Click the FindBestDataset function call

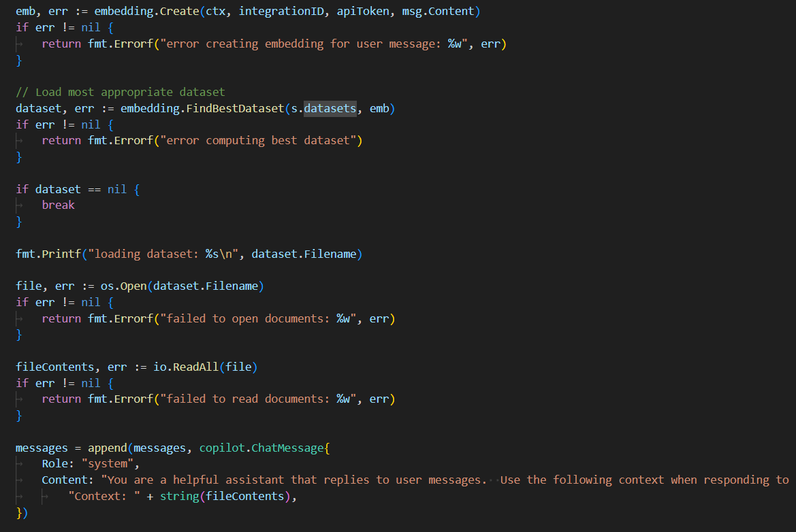click(235, 109)
